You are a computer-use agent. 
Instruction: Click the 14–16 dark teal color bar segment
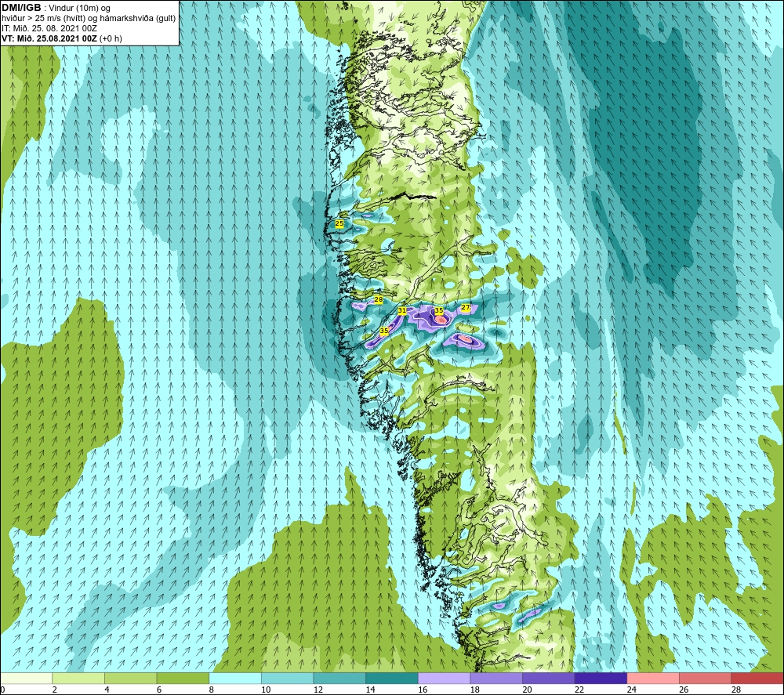391,678
